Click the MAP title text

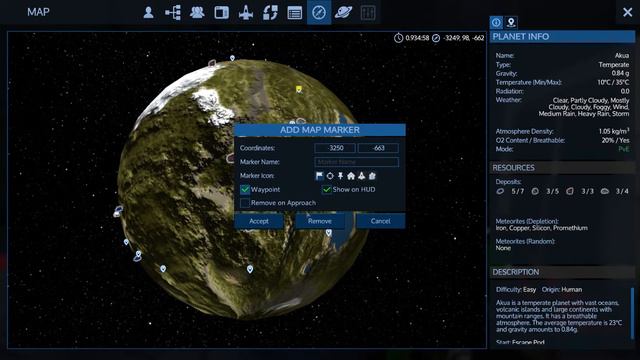point(38,12)
